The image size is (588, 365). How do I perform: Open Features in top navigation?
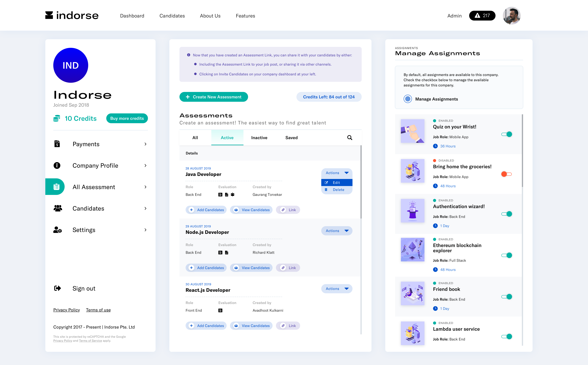tap(245, 16)
